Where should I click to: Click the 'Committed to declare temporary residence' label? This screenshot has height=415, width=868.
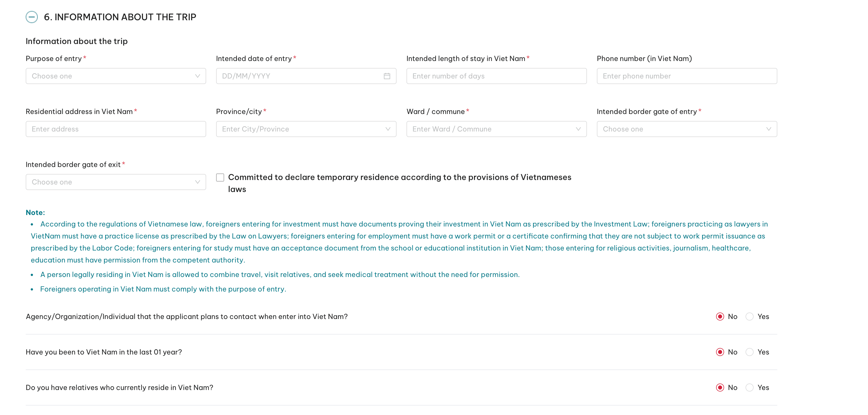click(x=400, y=183)
